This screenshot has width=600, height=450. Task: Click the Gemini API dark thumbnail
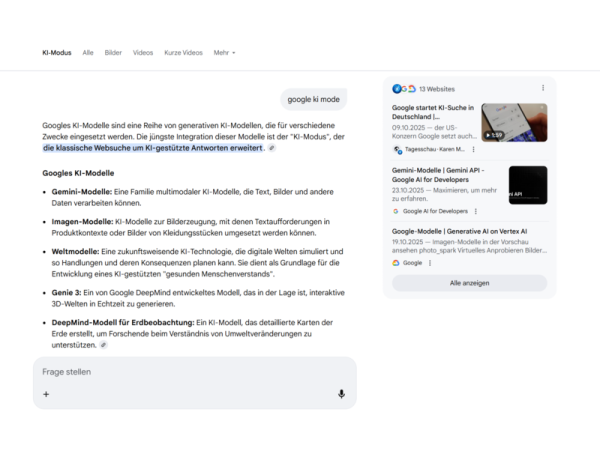[x=528, y=185]
